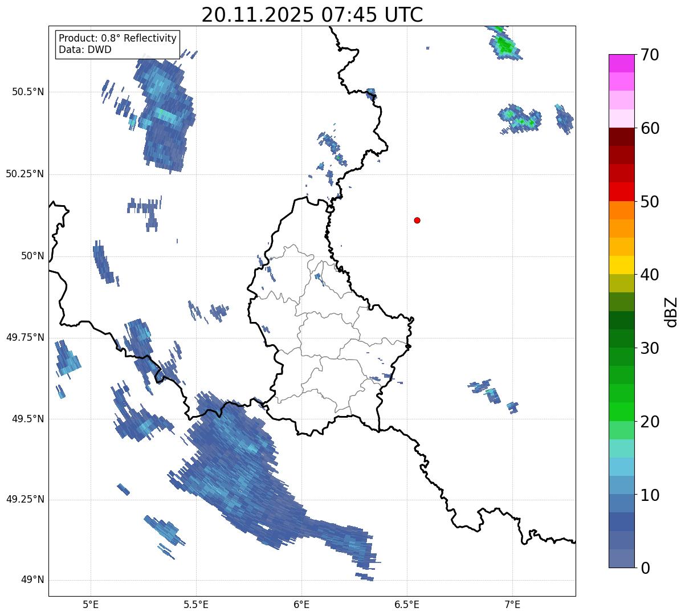This screenshot has height=616, width=685.
Task: Click the colorbar value 0
Action: [x=646, y=568]
